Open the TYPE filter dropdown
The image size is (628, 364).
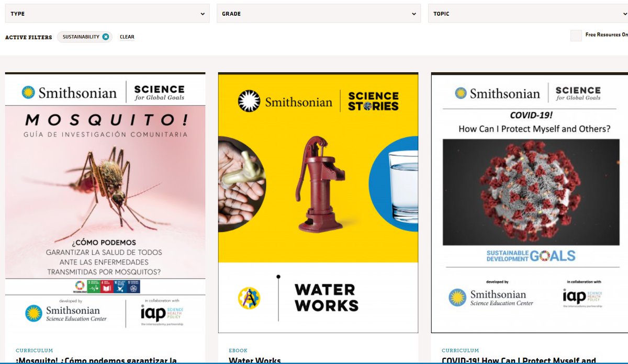(107, 14)
